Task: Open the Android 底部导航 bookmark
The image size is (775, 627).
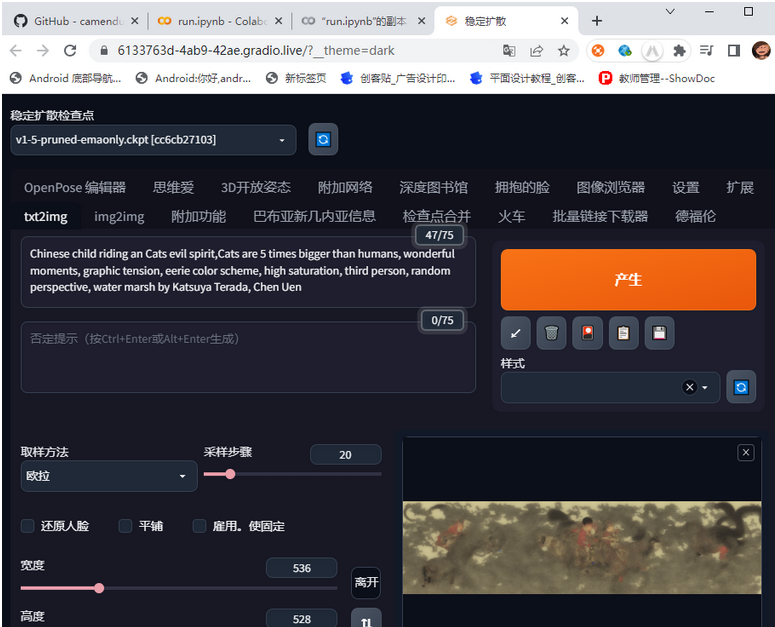Action: click(66, 78)
